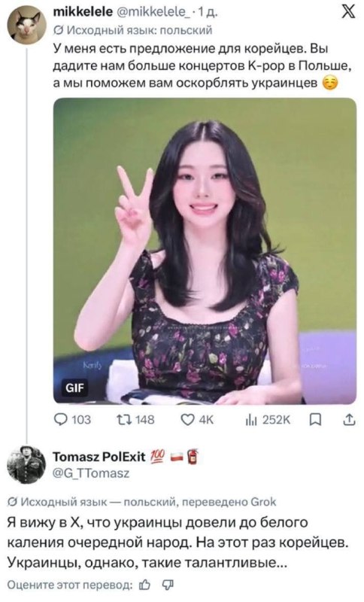This screenshot has width=364, height=602.
Task: Share the post via upload arrow icon
Action: 348,419
